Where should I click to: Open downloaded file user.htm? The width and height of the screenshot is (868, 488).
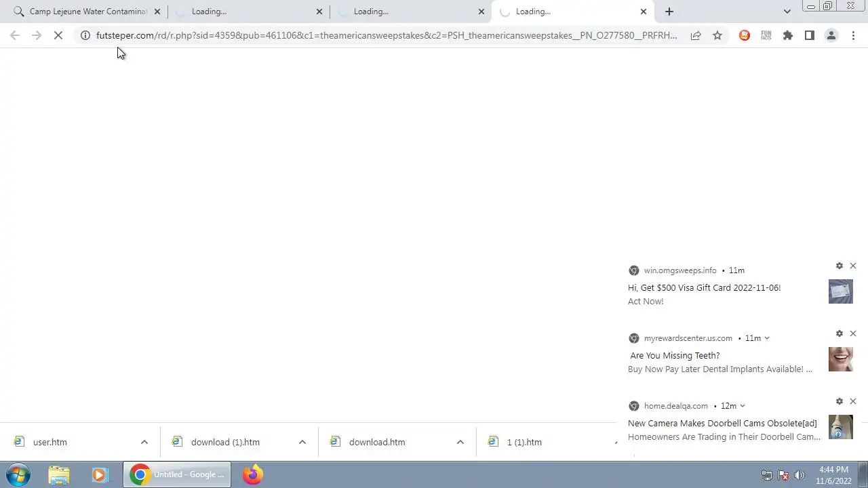(x=50, y=442)
